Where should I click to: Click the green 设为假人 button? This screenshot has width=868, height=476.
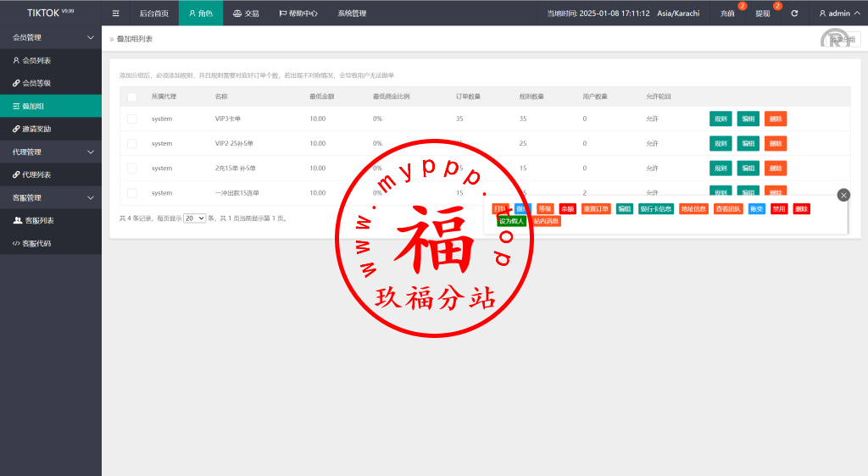(x=512, y=220)
